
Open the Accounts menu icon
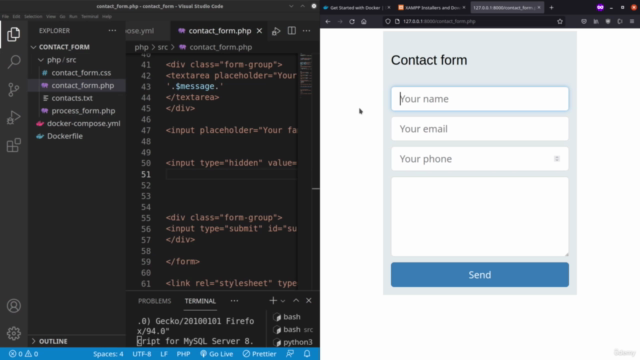tap(13, 306)
